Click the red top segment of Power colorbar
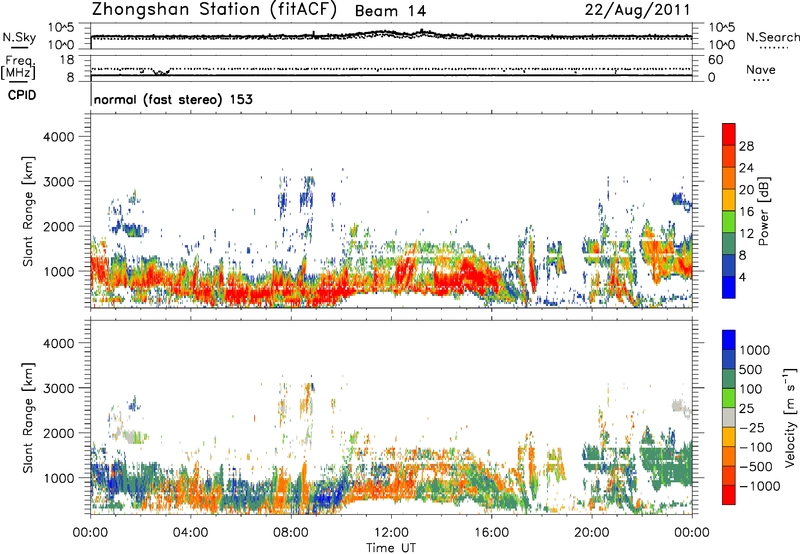 tap(729, 134)
